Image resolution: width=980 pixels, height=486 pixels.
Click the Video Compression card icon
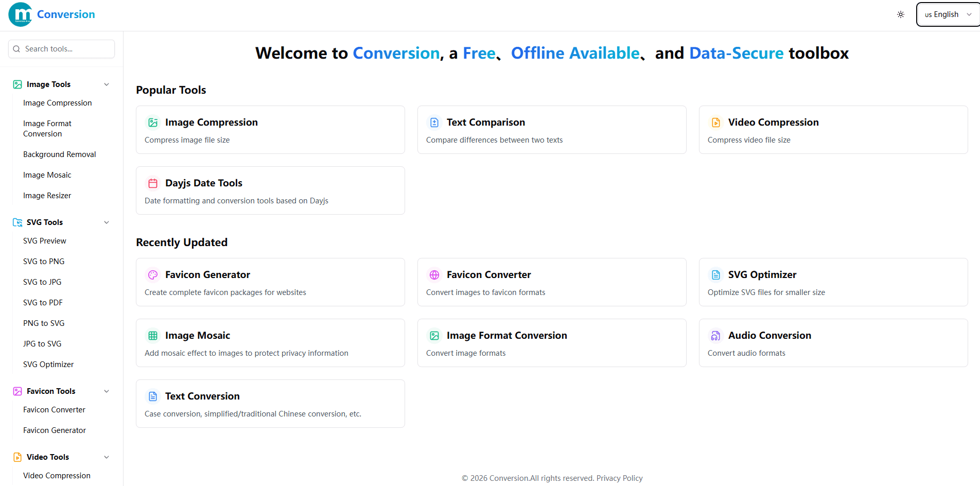[716, 123]
